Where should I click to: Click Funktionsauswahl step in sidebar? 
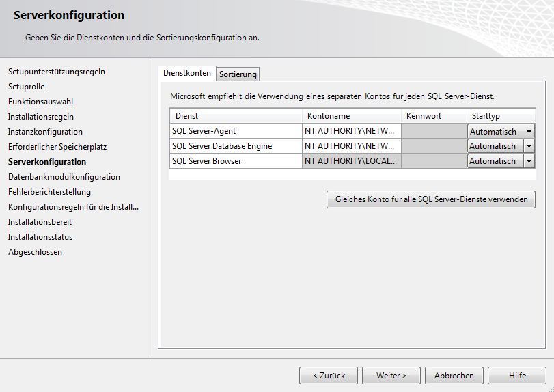[x=40, y=102]
